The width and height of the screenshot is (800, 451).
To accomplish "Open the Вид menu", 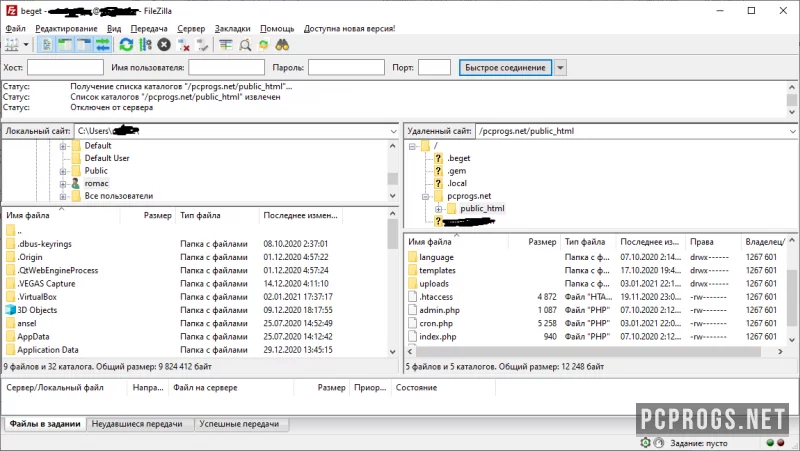I will [114, 29].
